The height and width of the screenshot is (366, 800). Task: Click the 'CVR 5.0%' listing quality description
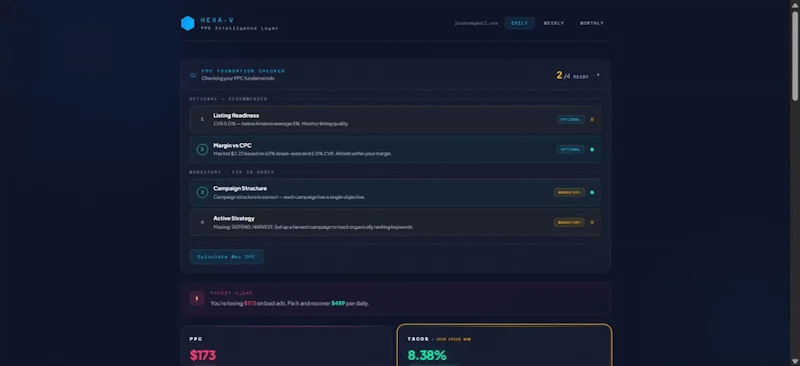pos(281,124)
